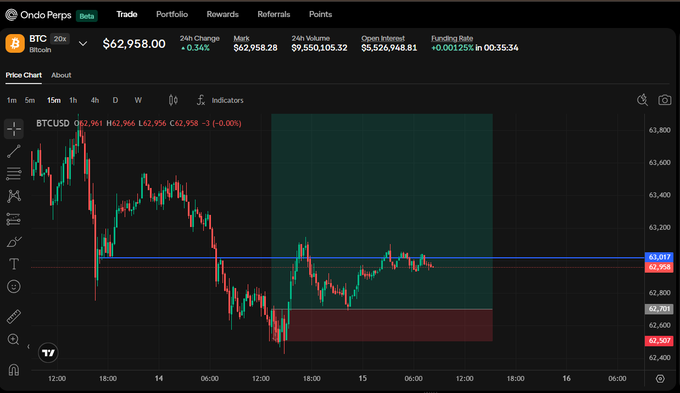Open chart time axis settings gear
This screenshot has width=680, height=393.
660,379
